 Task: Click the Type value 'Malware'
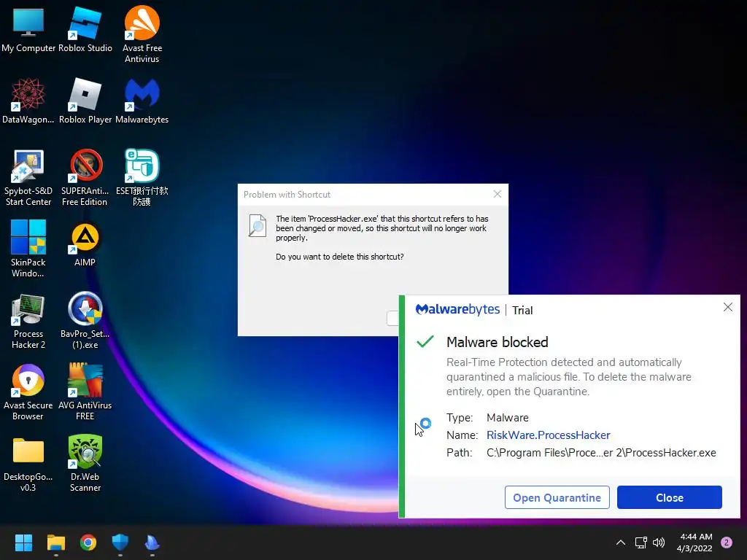pos(508,418)
